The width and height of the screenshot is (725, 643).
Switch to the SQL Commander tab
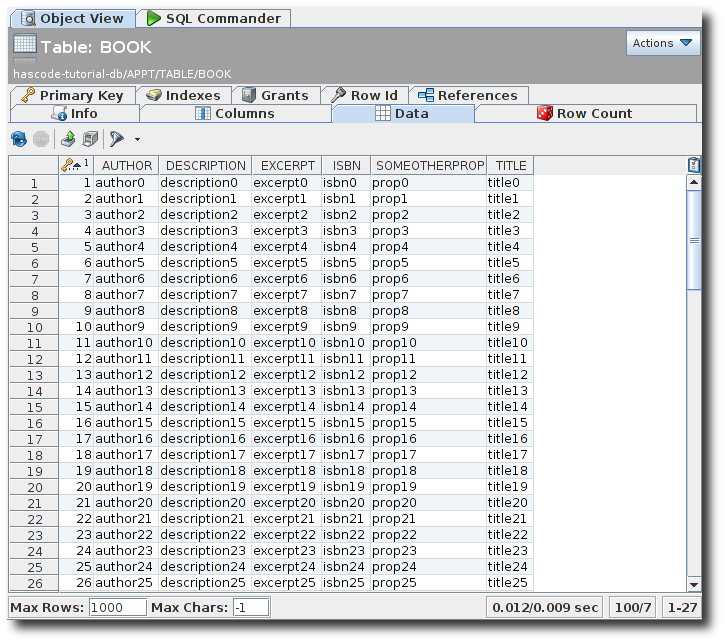tap(214, 18)
